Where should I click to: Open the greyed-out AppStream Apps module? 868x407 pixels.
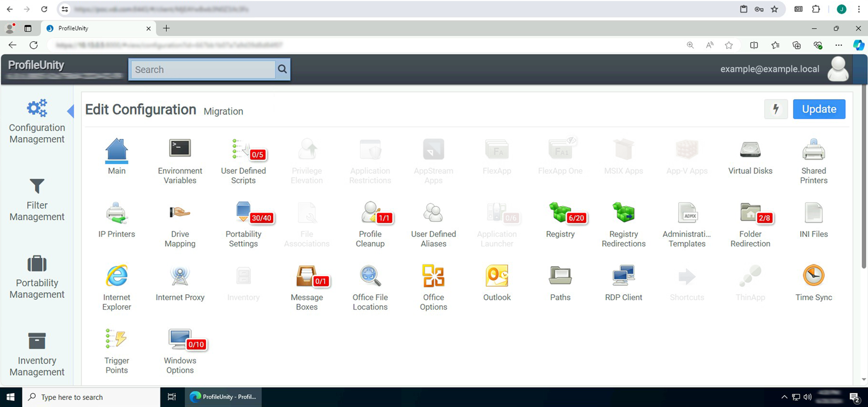[x=433, y=161]
